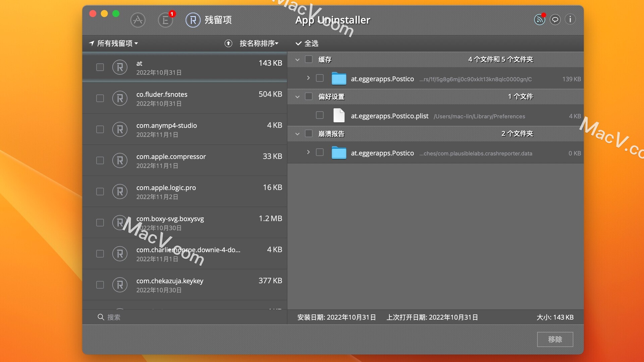Viewport: 644px width, 362px height.
Task: Check the 崩溃报告 section checkbox
Action: coord(309,133)
